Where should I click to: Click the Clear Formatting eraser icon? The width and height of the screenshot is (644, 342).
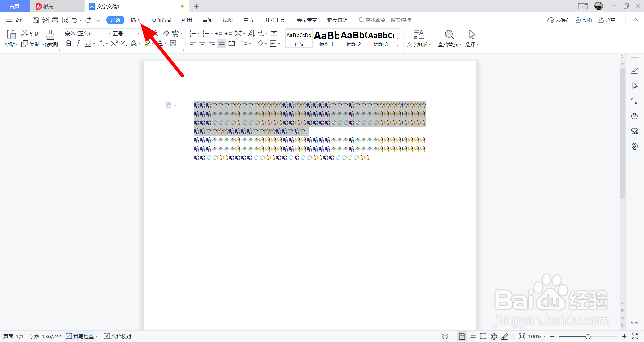(x=166, y=34)
